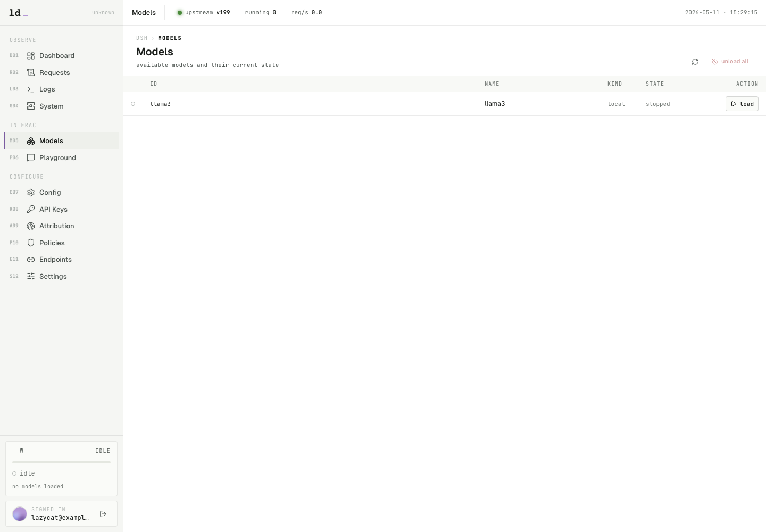Go to Requests in sidebar

pos(62,72)
